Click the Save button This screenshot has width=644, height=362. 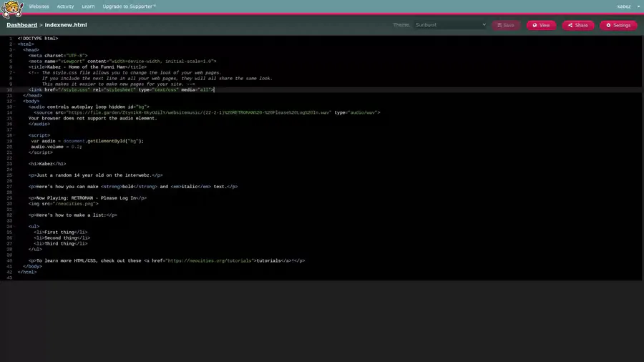tap(506, 26)
